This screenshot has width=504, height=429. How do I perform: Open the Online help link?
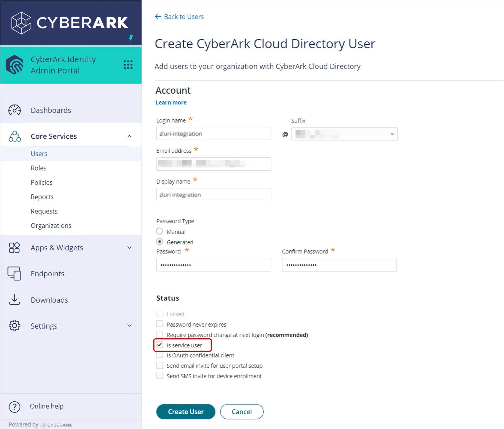(47, 406)
